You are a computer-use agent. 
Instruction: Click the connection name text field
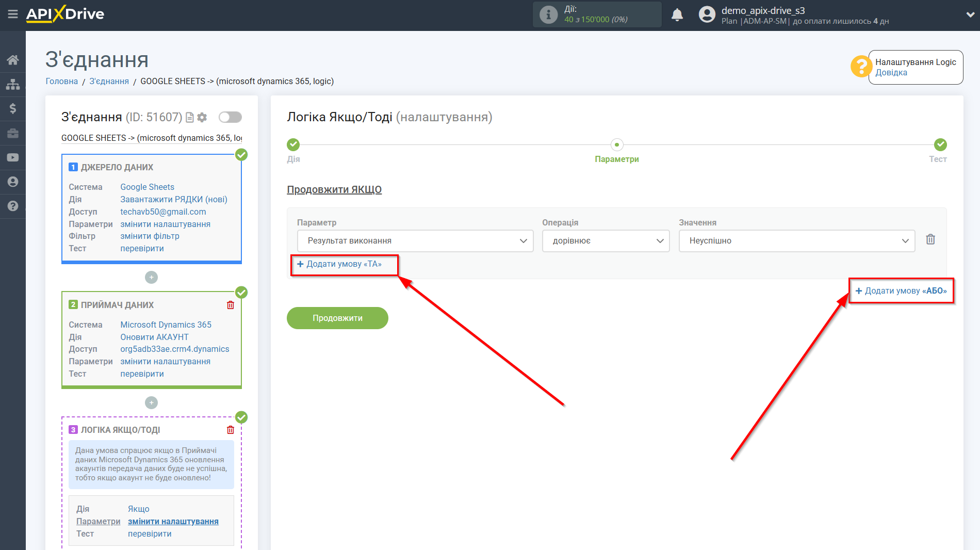(152, 138)
